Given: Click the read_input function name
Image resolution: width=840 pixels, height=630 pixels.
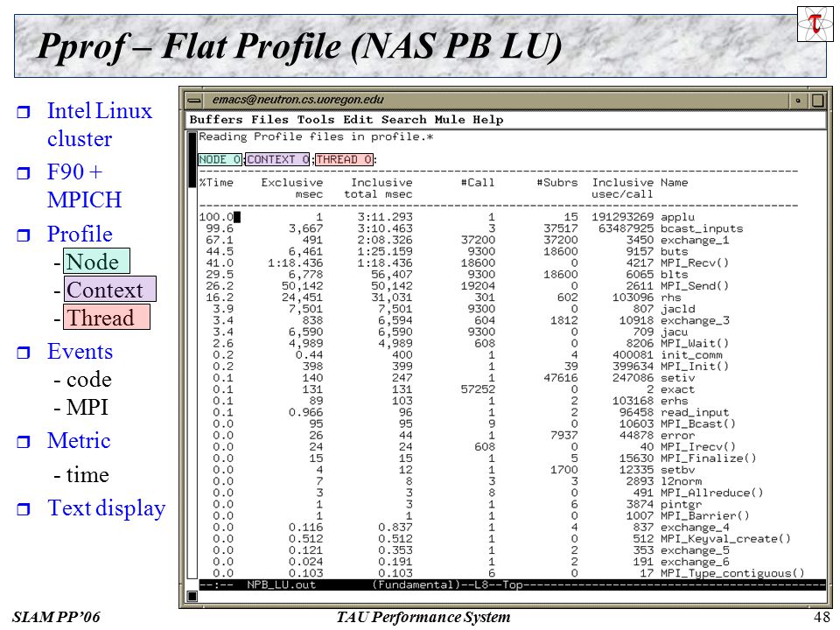Looking at the screenshot, I should 695,412.
